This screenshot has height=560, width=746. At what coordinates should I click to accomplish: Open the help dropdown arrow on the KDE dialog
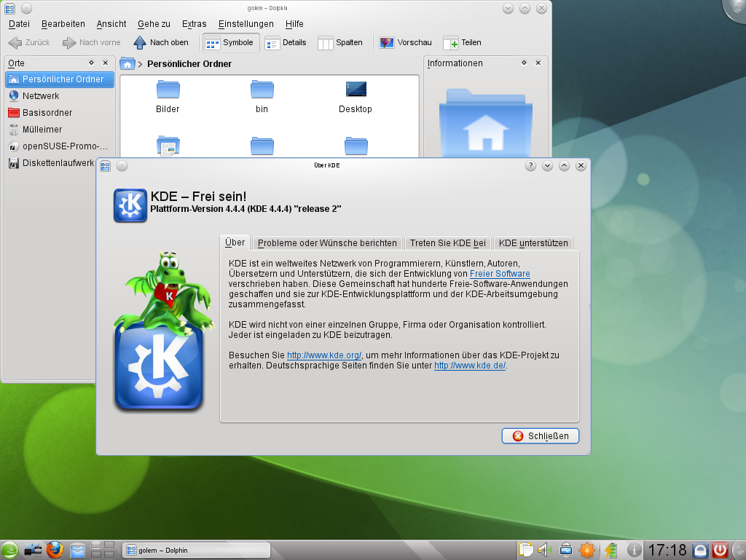[x=546, y=165]
